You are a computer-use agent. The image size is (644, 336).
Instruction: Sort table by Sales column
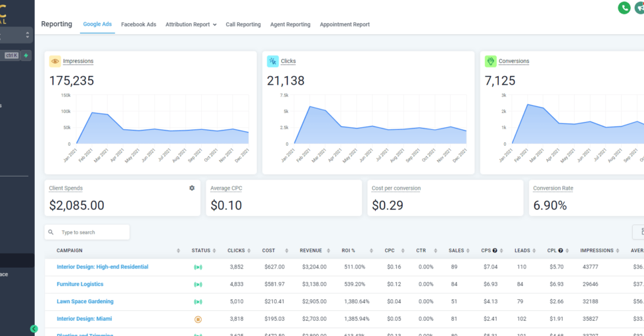click(x=468, y=251)
